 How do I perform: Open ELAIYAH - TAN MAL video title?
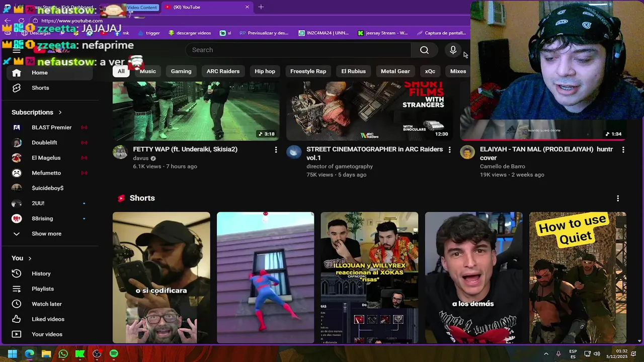pyautogui.click(x=546, y=153)
